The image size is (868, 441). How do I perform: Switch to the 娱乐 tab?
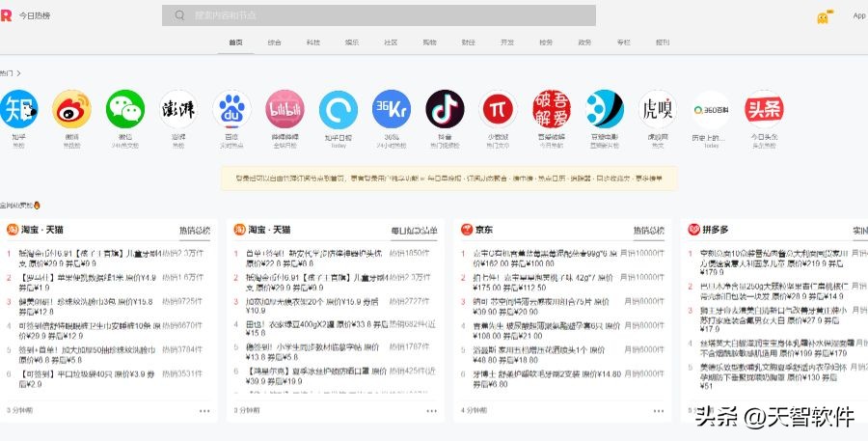pyautogui.click(x=352, y=42)
